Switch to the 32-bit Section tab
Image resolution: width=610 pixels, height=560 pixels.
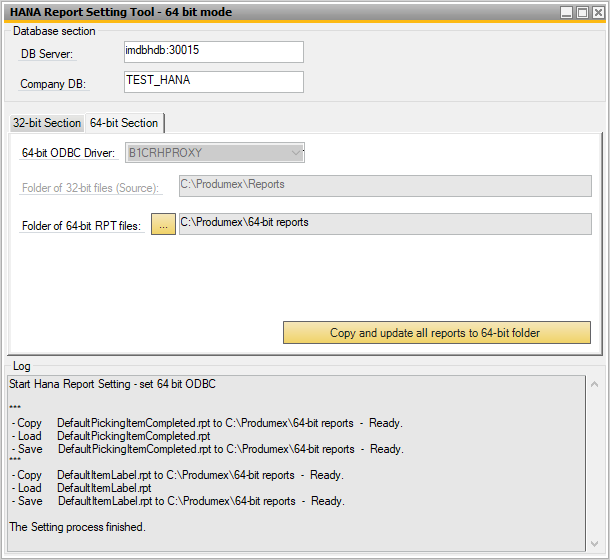[46, 123]
